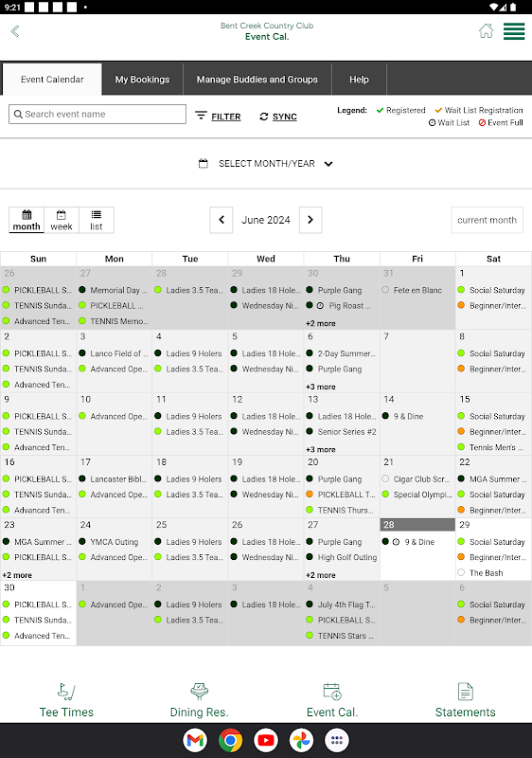Open the Dining Res. icon
This screenshot has width=532, height=758.
200,692
